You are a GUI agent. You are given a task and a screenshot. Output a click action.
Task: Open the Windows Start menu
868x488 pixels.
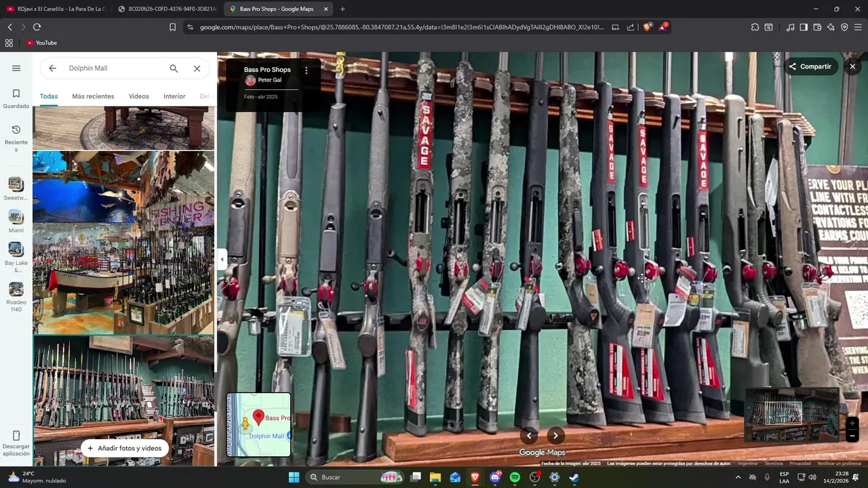click(294, 477)
